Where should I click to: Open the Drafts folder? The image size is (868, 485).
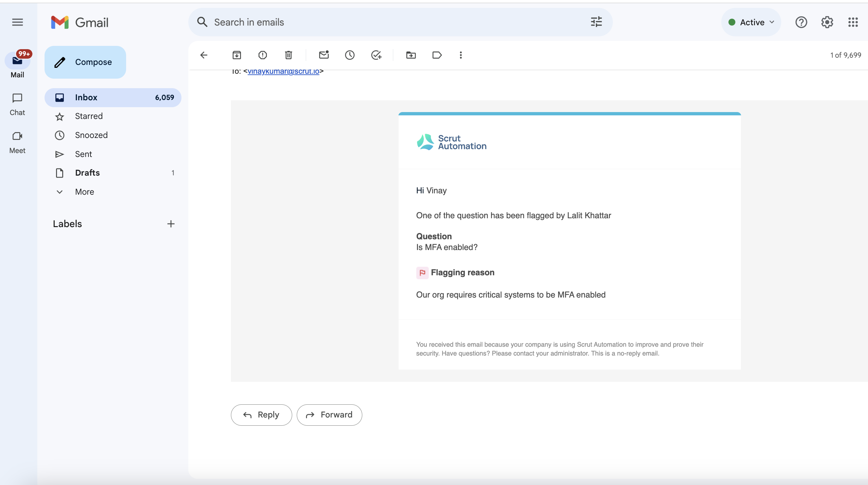pos(113,173)
